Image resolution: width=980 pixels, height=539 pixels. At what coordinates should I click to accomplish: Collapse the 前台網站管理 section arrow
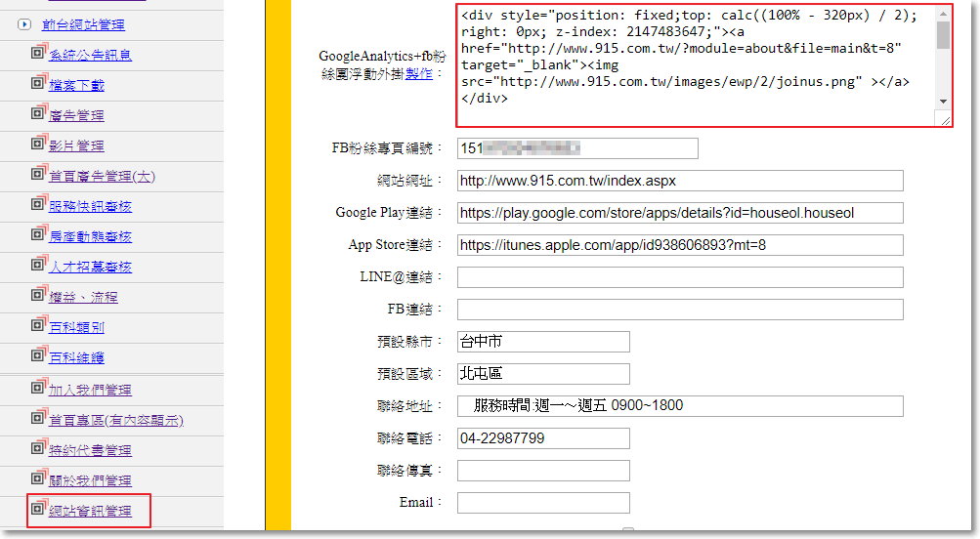click(24, 24)
